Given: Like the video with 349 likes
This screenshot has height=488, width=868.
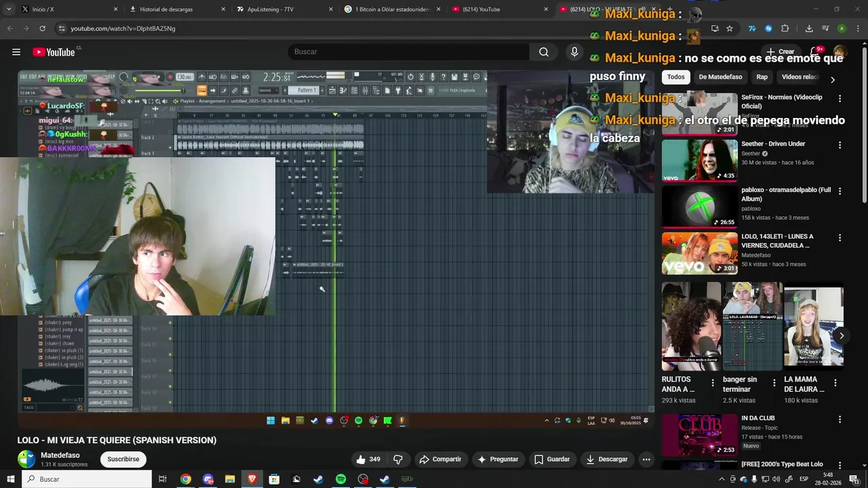Looking at the screenshot, I should (x=368, y=460).
